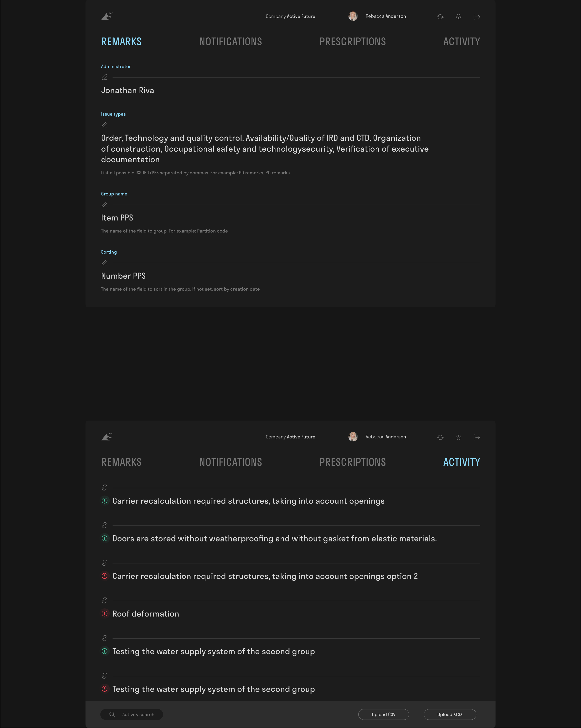The height and width of the screenshot is (728, 581).
Task: Click the green status icon beside Doors are stored
Action: tap(105, 538)
